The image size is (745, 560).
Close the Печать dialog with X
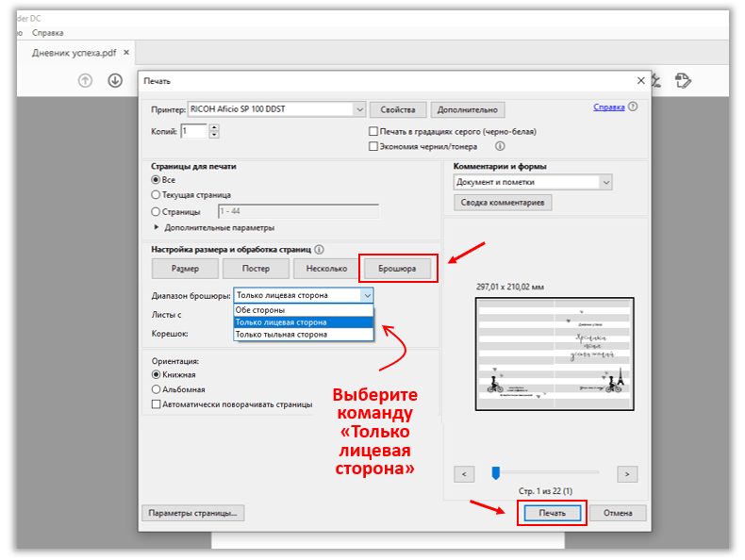pyautogui.click(x=641, y=81)
